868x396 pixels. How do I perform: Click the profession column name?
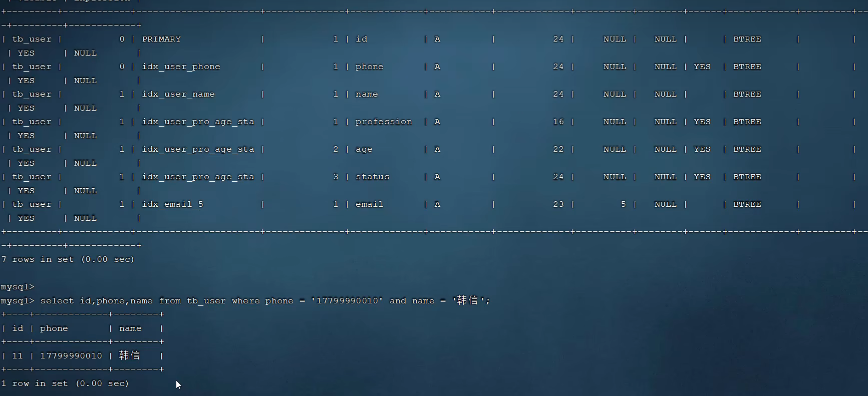pos(384,122)
